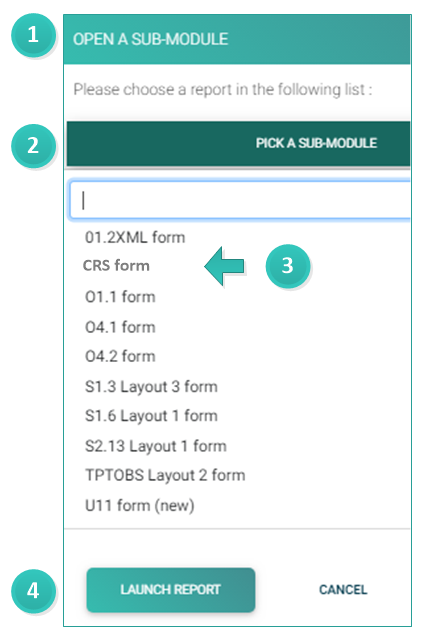Click the OPEN A SUB-MODULE header bar

(237, 39)
